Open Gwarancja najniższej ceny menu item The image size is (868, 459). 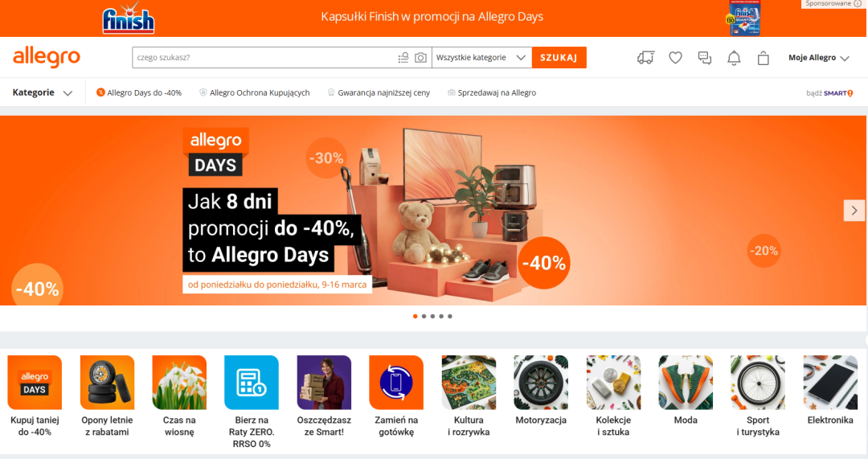click(379, 92)
